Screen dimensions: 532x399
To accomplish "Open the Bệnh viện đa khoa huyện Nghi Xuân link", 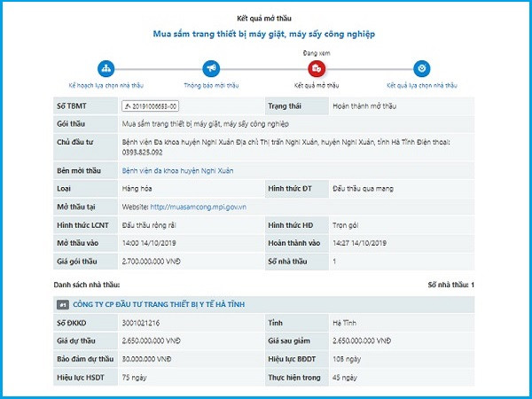I will pyautogui.click(x=177, y=170).
